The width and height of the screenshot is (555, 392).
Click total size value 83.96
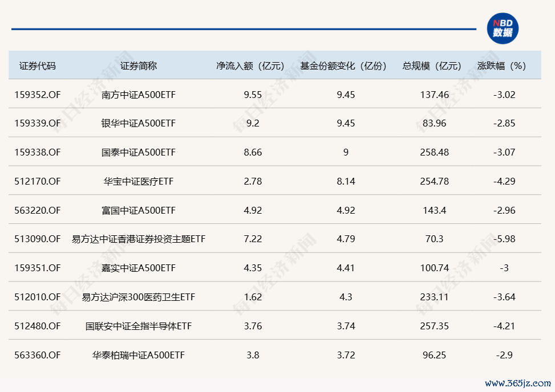pos(434,124)
